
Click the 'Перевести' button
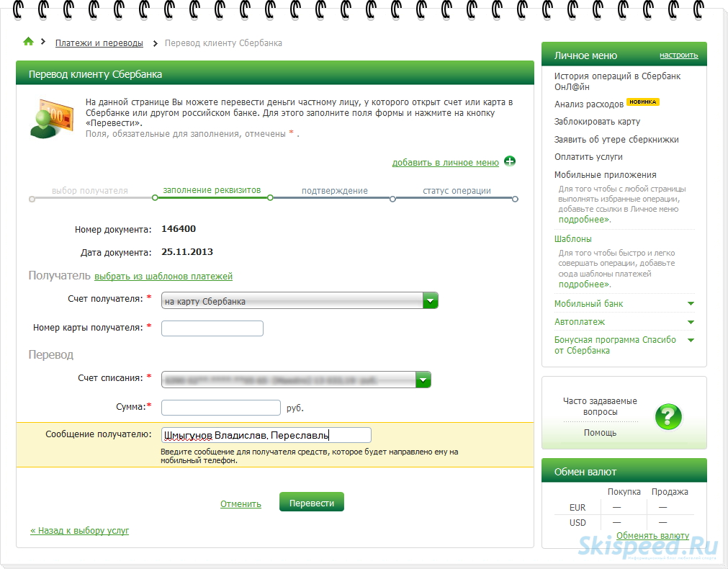[312, 503]
